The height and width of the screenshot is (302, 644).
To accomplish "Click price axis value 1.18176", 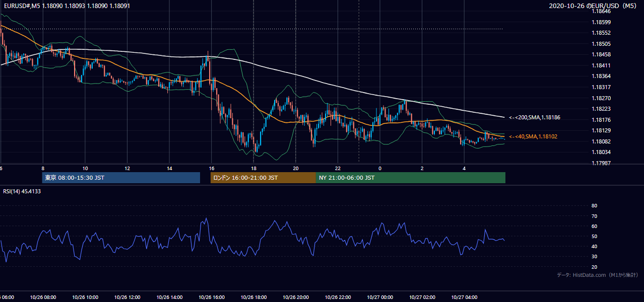I will pos(601,120).
